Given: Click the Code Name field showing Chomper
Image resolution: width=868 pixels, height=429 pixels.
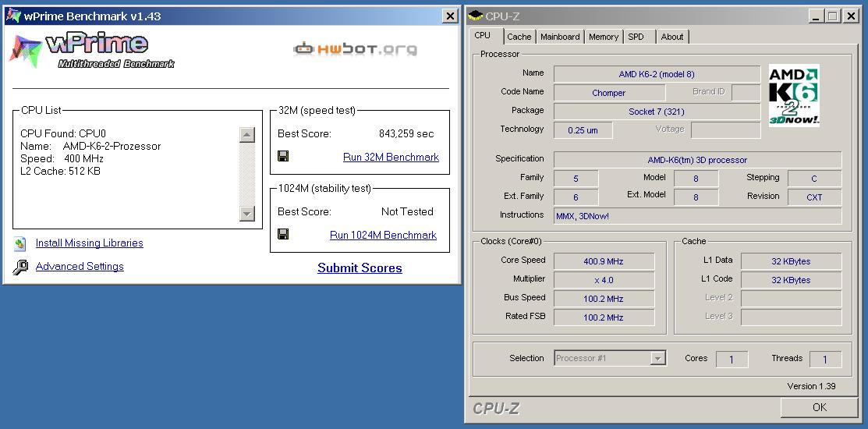Looking at the screenshot, I should 609,93.
